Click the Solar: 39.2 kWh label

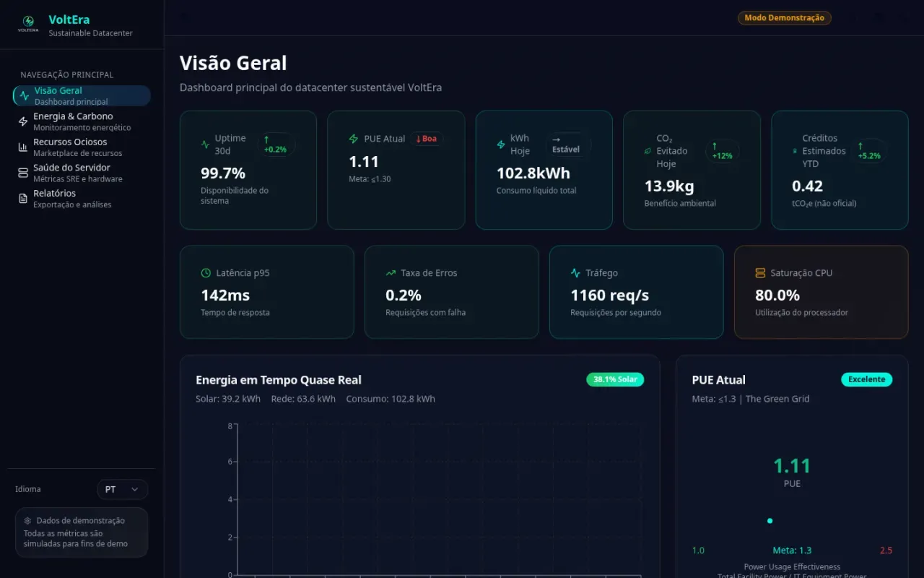(228, 399)
